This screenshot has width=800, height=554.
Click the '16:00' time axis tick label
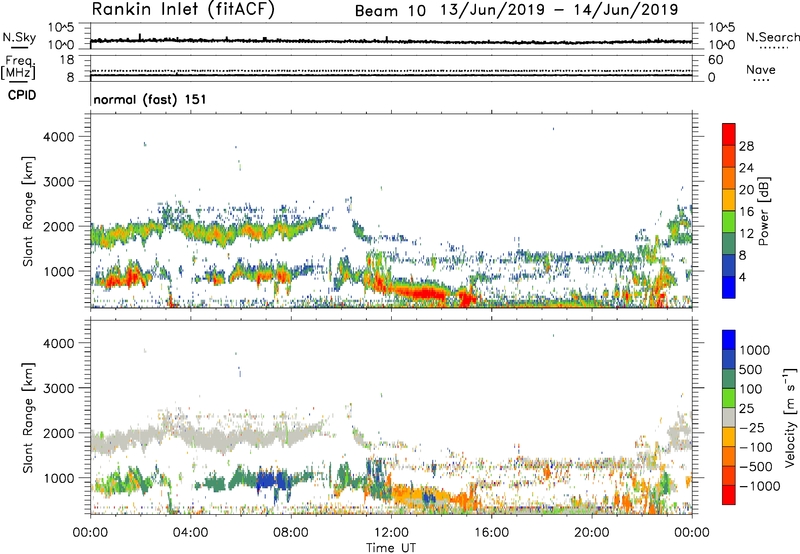pyautogui.click(x=491, y=533)
